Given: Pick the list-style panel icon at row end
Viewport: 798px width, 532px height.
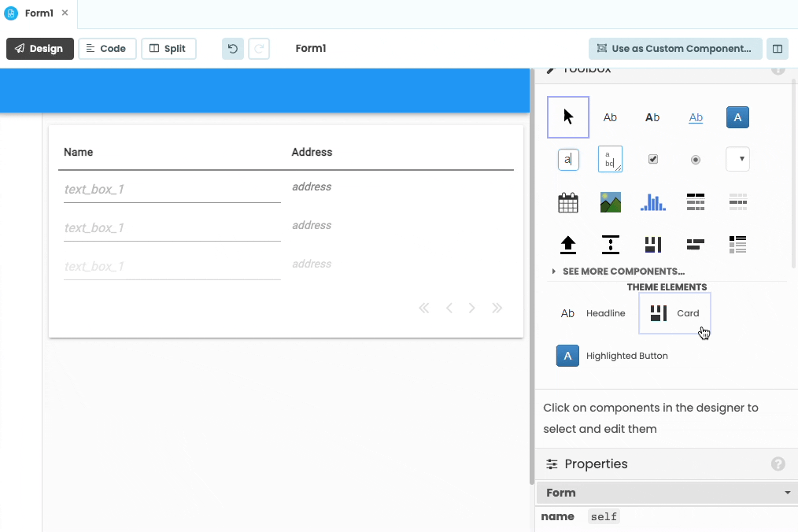Looking at the screenshot, I should click(737, 245).
